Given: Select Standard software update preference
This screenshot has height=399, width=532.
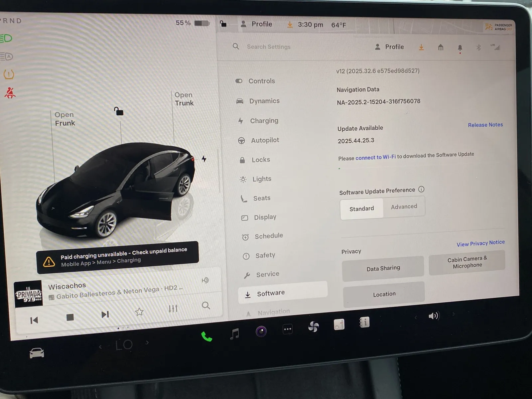Looking at the screenshot, I should point(361,209).
